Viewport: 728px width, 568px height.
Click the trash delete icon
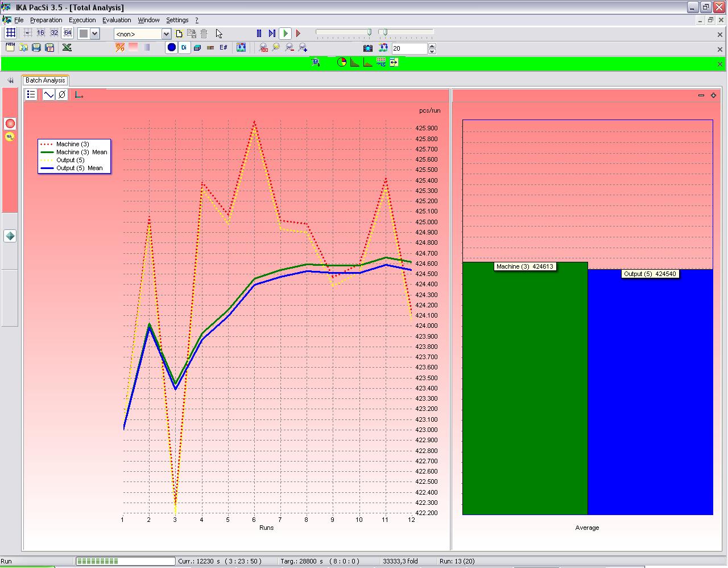pyautogui.click(x=204, y=34)
